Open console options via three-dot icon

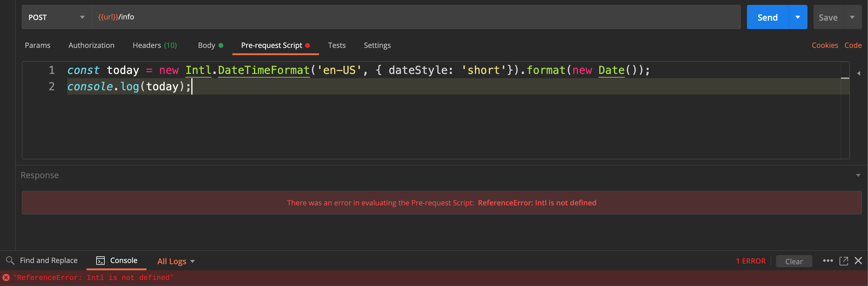click(828, 261)
